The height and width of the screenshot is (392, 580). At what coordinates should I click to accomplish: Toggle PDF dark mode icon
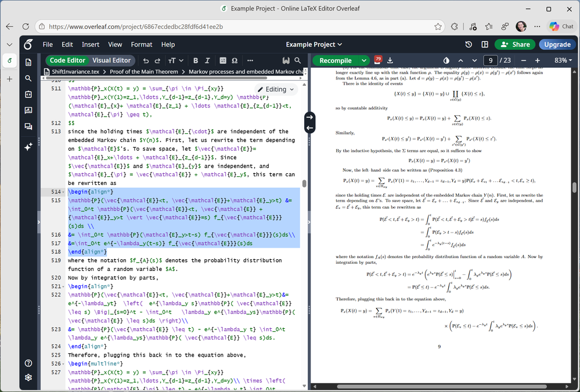(x=446, y=60)
